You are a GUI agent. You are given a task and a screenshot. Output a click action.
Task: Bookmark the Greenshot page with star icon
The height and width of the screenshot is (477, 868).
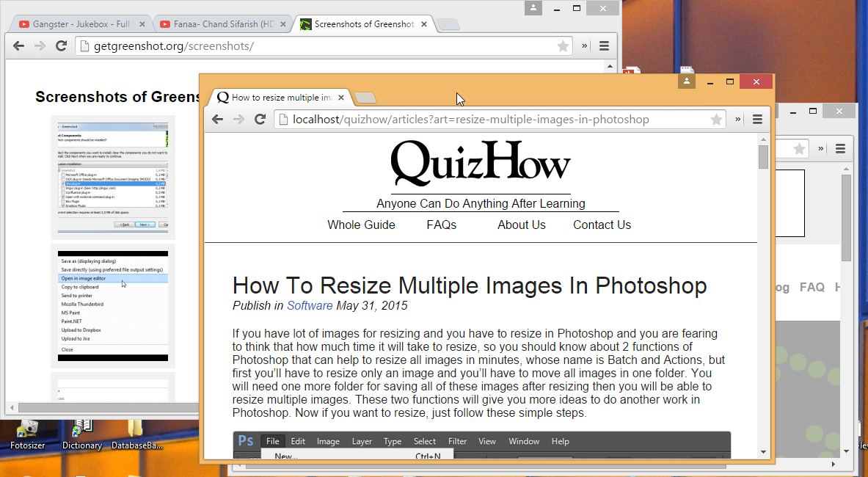click(563, 46)
